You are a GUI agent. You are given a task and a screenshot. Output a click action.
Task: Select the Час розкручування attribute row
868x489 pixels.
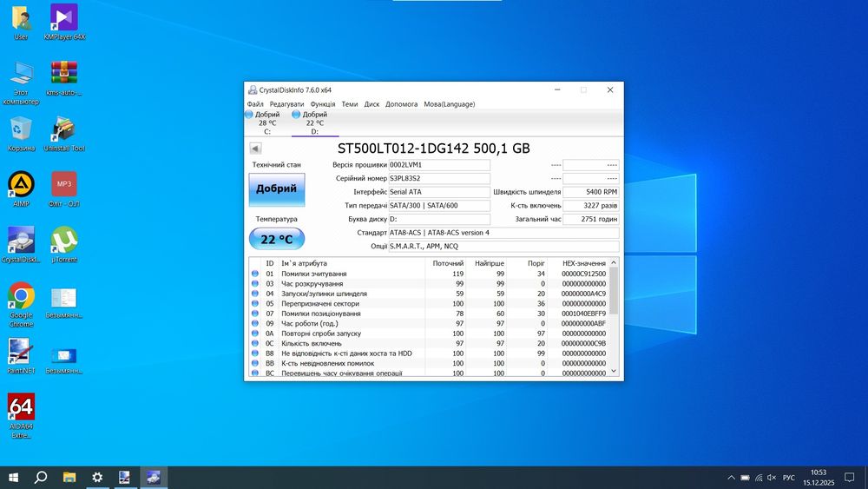point(429,283)
